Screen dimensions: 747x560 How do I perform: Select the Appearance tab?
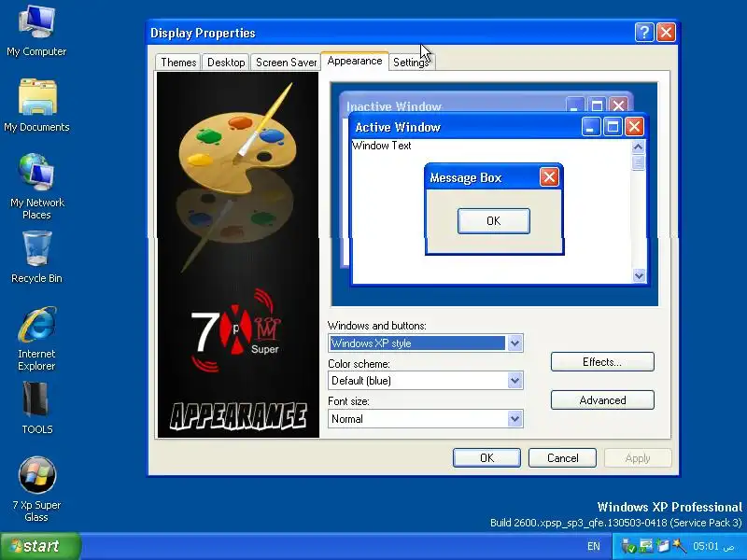355,61
